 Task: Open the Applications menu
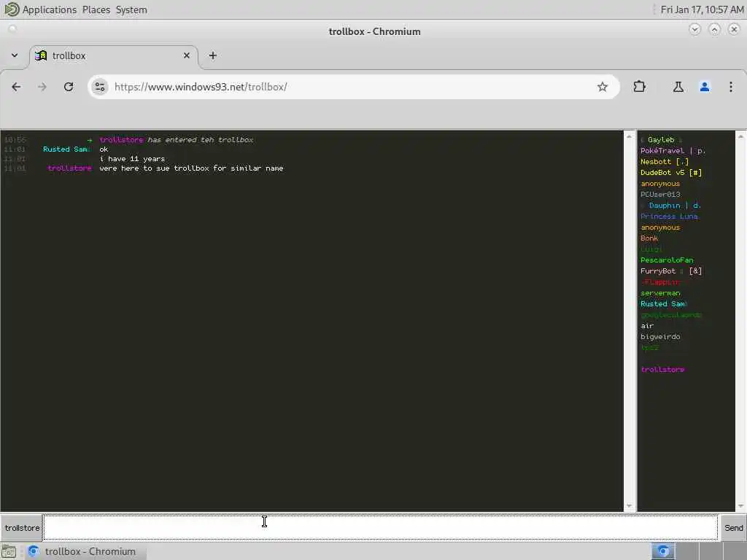click(49, 9)
